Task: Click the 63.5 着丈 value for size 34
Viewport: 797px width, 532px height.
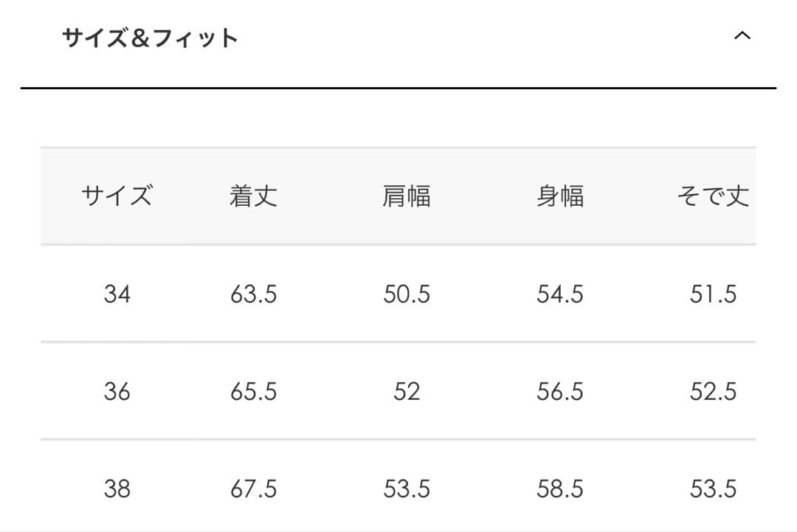Action: point(255,294)
